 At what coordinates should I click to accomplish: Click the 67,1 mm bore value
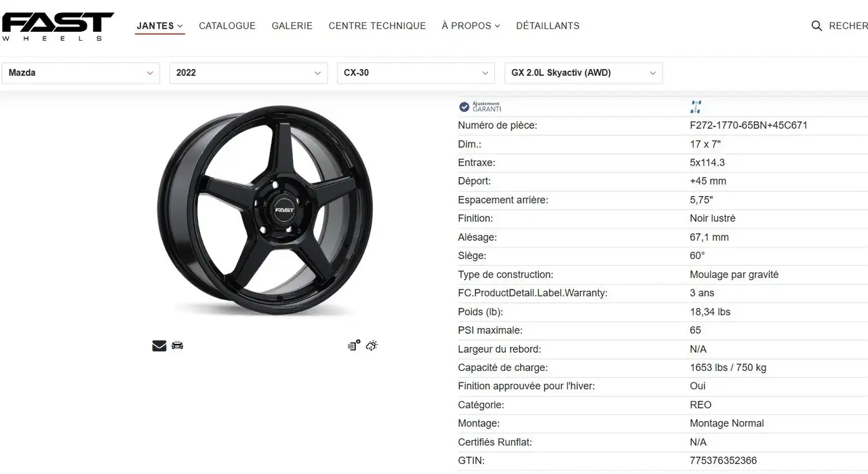709,237
